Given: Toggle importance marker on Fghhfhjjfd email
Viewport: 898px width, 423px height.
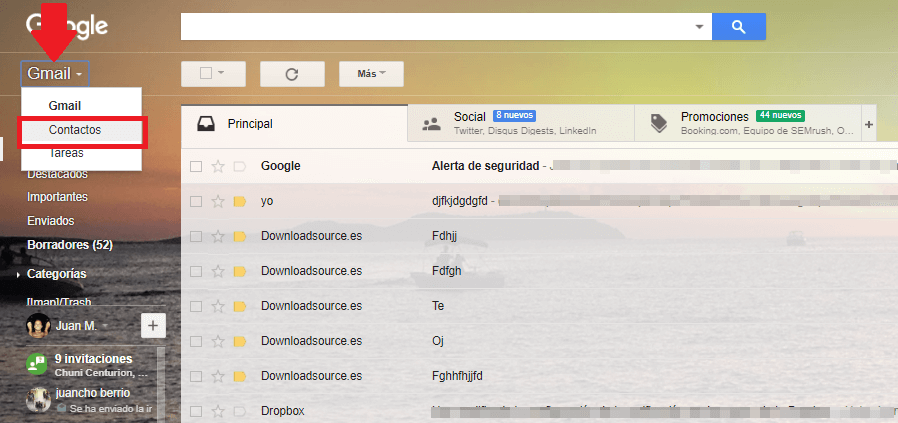Looking at the screenshot, I should coord(239,376).
